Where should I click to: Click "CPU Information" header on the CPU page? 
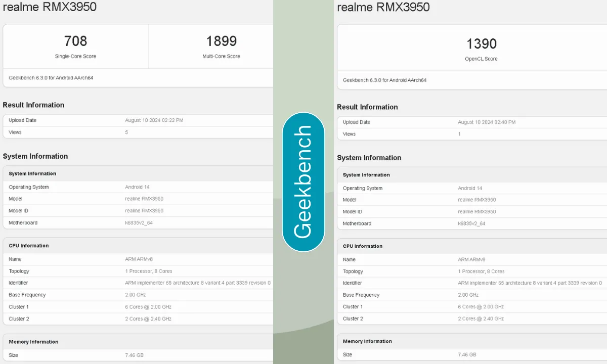click(x=29, y=246)
